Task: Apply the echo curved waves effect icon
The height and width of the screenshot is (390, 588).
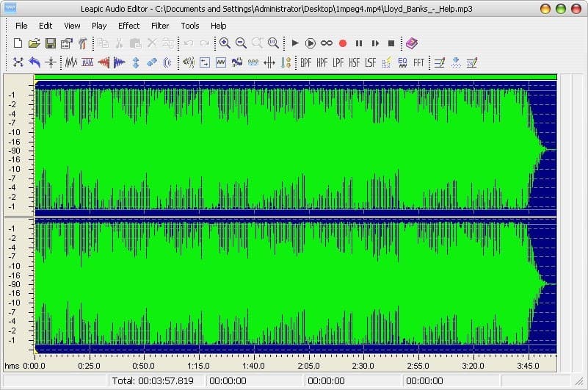Action: click(167, 62)
